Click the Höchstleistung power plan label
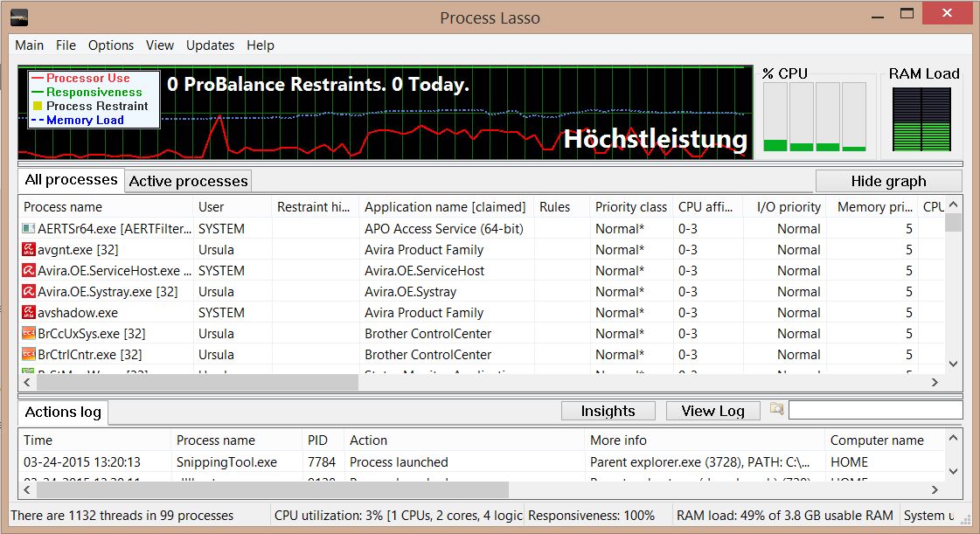 click(x=655, y=139)
